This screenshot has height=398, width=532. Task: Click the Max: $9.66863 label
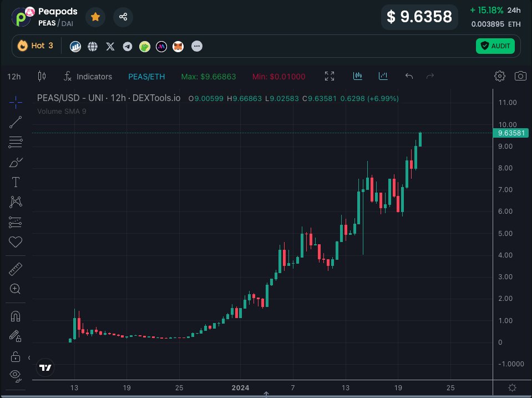(x=209, y=77)
